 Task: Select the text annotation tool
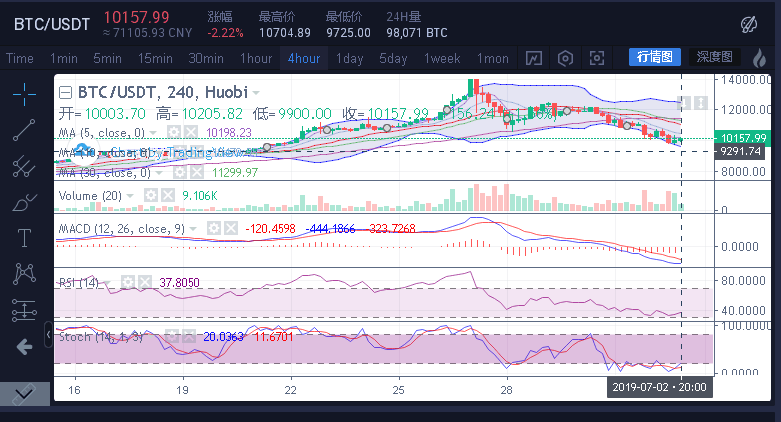pyautogui.click(x=24, y=238)
